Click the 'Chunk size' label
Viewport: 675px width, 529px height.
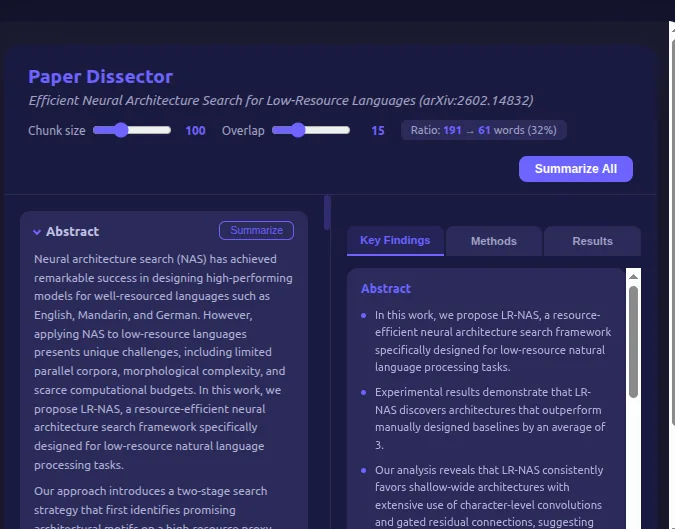coord(57,130)
